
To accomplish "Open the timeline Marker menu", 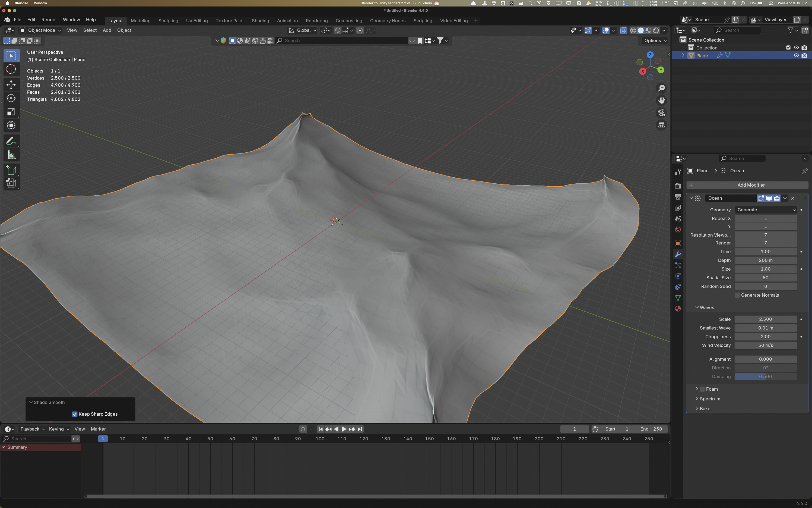I will coord(98,429).
